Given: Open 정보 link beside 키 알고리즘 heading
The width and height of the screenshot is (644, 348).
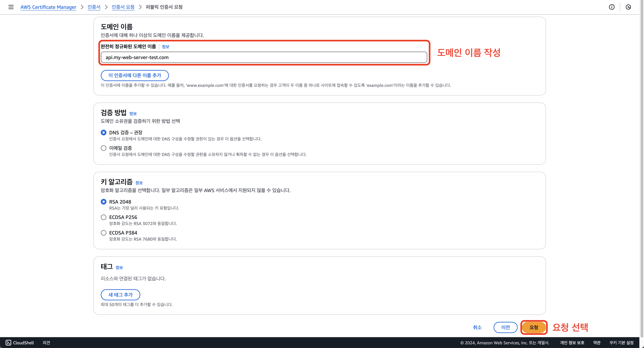Looking at the screenshot, I should point(139,183).
